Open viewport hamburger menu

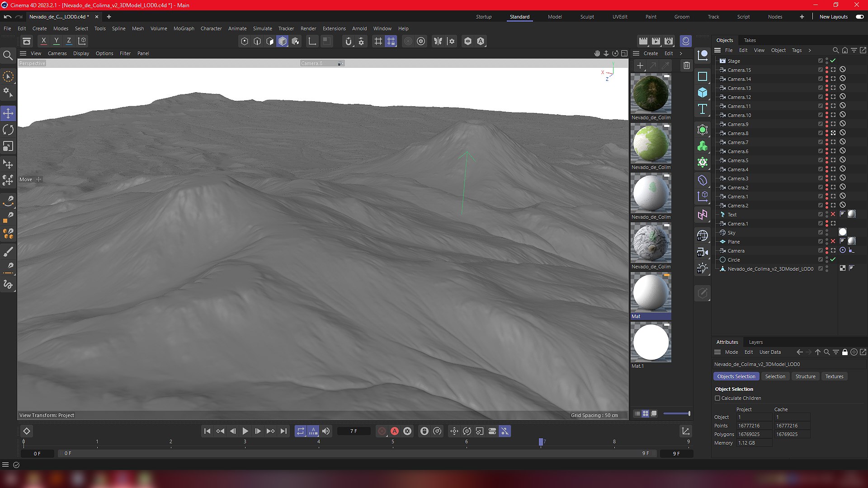click(x=23, y=53)
